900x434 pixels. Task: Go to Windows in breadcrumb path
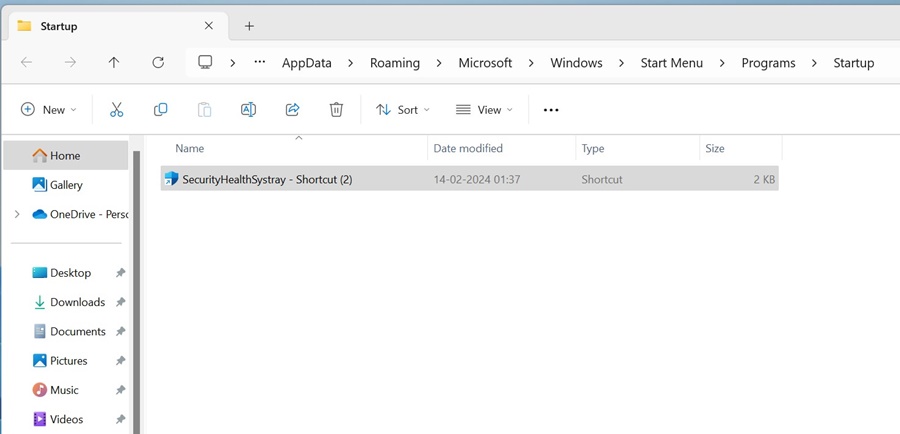pos(576,63)
